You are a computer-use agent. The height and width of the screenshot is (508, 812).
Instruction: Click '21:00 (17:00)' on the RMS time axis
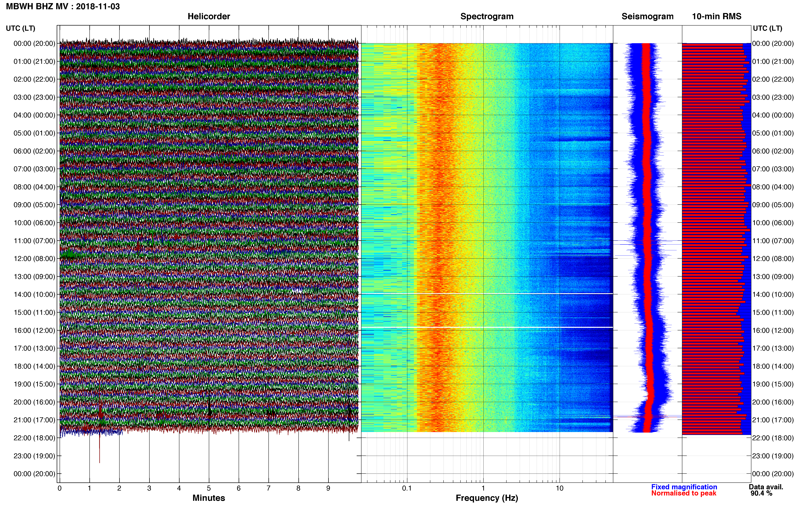[x=773, y=420]
